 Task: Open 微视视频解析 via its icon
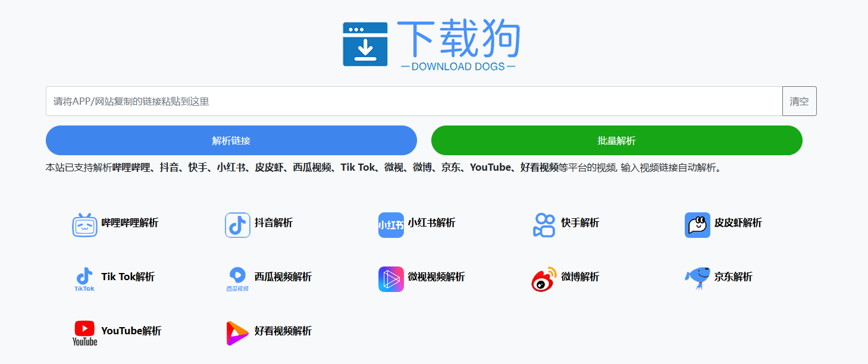click(x=390, y=278)
